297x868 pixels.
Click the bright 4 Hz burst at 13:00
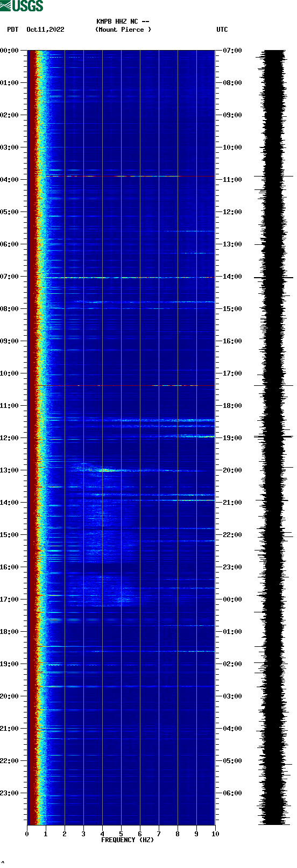104,470
